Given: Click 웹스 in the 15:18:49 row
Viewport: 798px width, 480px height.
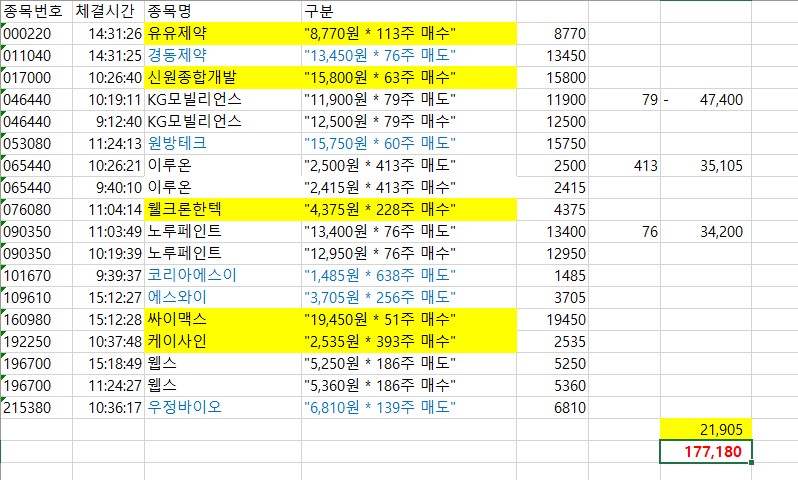Looking at the screenshot, I should 223,363.
